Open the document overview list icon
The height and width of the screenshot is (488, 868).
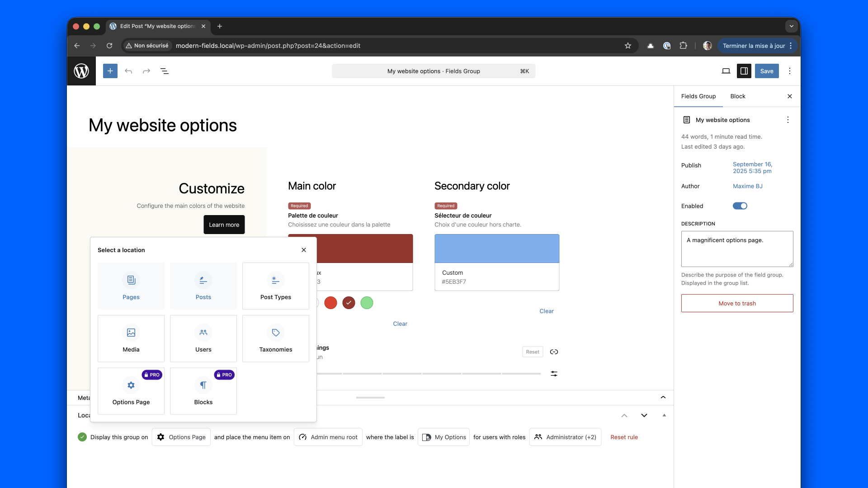(165, 71)
